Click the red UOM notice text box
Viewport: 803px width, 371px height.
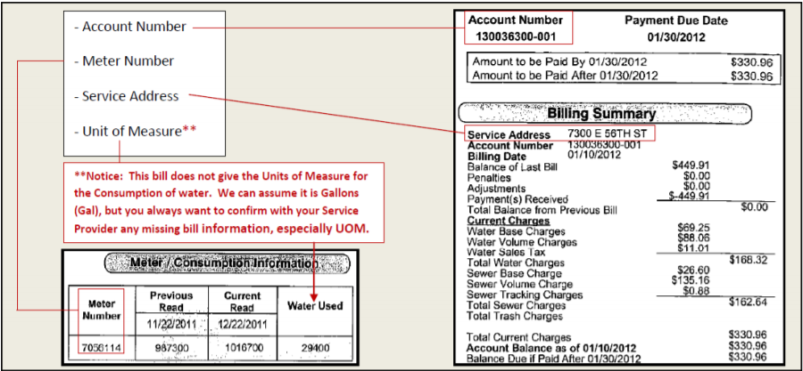pyautogui.click(x=223, y=202)
